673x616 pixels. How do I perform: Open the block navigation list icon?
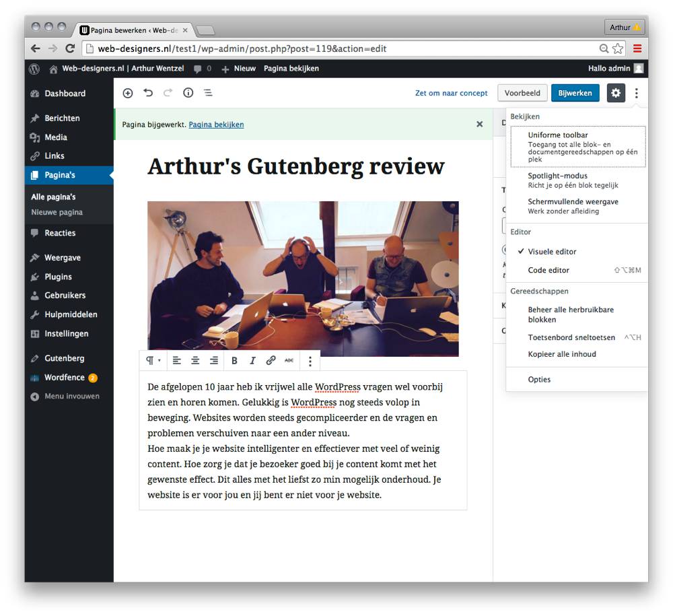pos(208,93)
